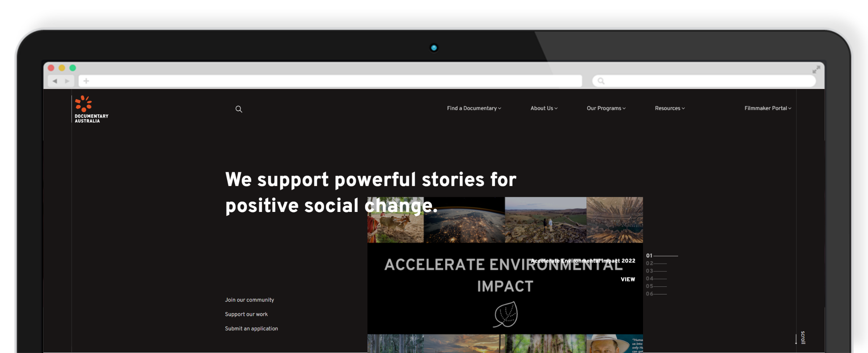Screen dimensions: 868x353
Task: Click the Support our work link
Action: click(x=246, y=314)
